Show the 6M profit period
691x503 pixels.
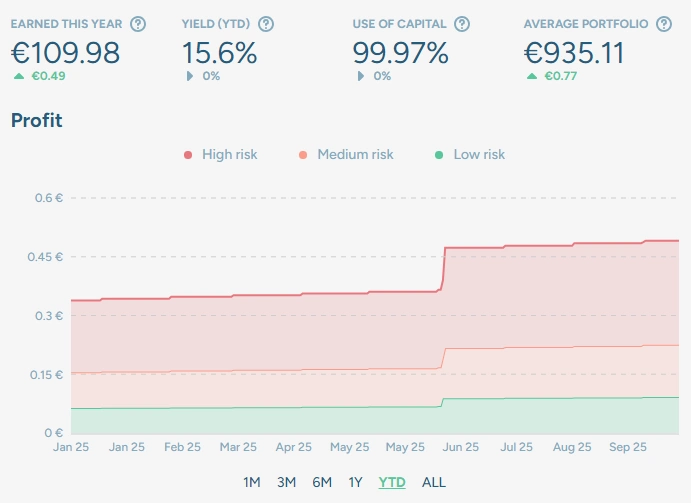(x=321, y=482)
